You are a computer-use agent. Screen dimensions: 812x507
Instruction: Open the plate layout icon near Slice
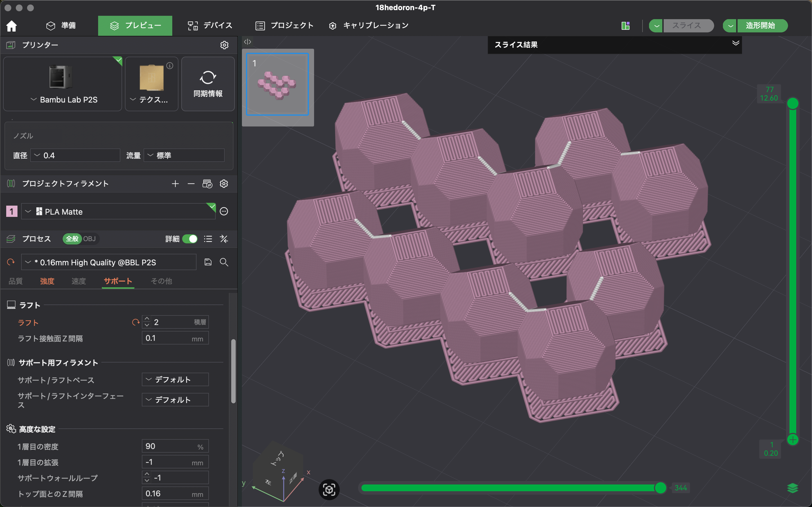(625, 26)
